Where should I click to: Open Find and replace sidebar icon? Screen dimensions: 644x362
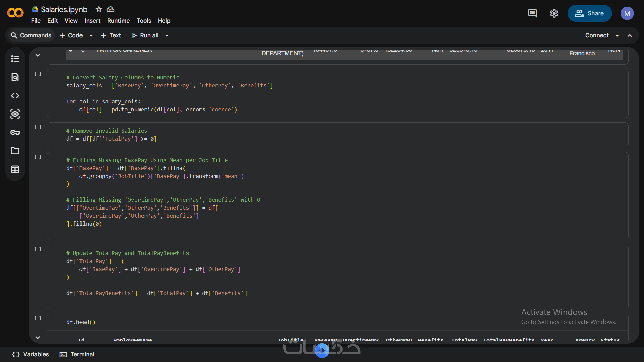(15, 77)
